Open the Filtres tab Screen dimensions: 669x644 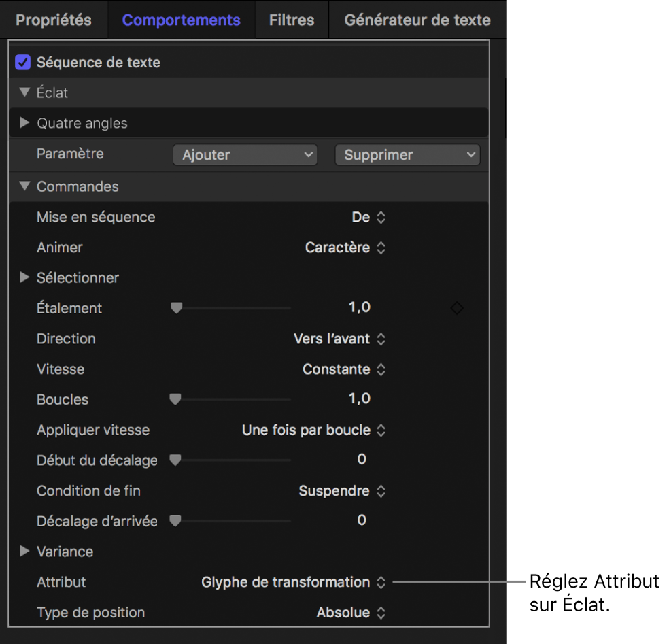[x=292, y=20]
